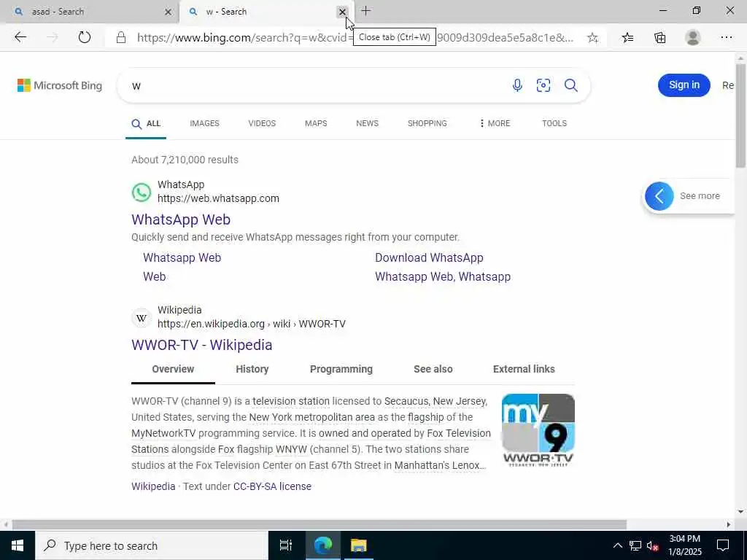This screenshot has width=747, height=560.
Task: Follow the 'Secaucus, New Jersey' link
Action: click(436, 402)
